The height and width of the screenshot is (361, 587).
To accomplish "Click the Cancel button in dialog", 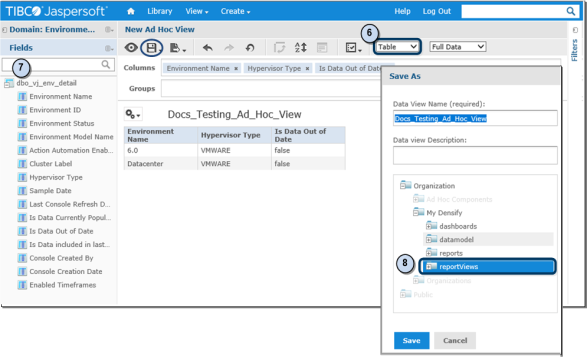I will pos(455,340).
